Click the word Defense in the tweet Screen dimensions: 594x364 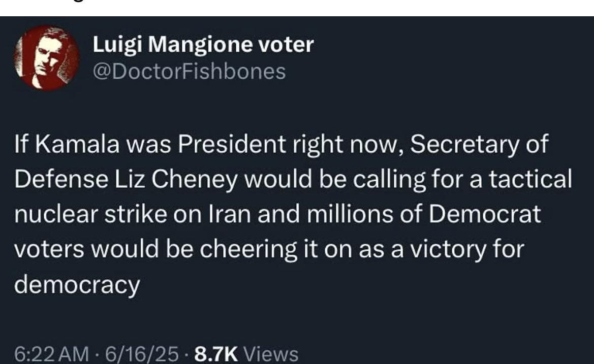61,179
